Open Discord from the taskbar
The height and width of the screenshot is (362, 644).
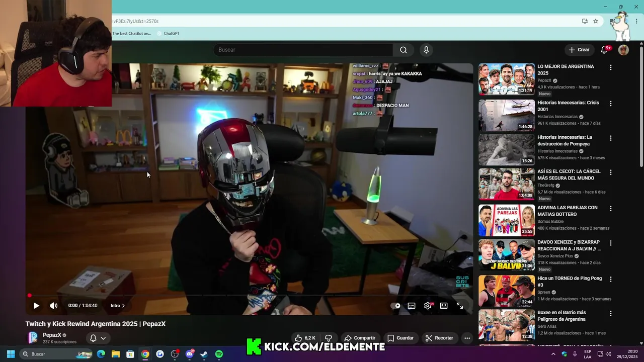point(190,354)
